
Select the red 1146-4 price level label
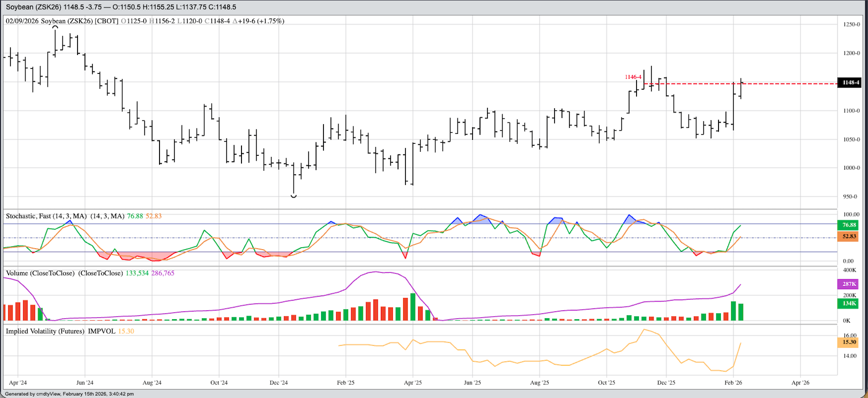pos(632,77)
